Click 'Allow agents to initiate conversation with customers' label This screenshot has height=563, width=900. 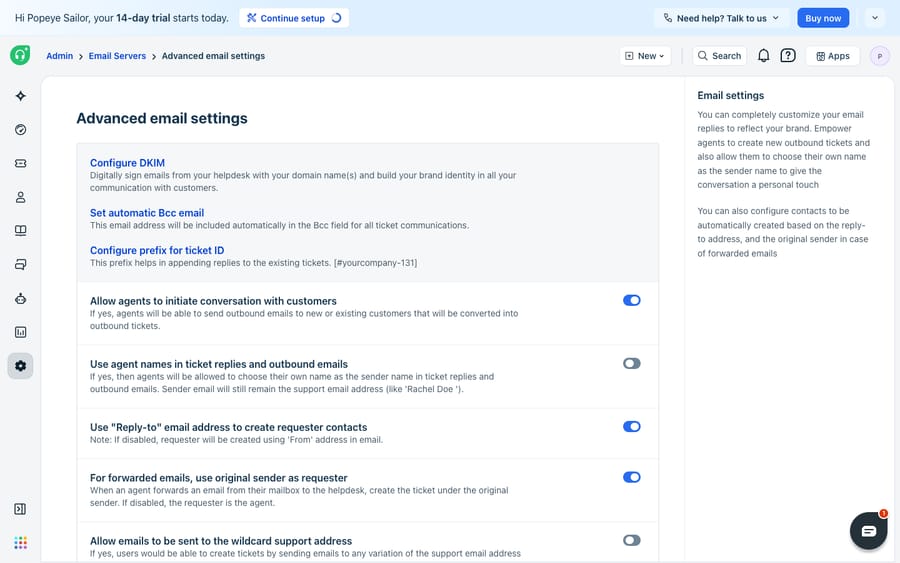pos(213,301)
